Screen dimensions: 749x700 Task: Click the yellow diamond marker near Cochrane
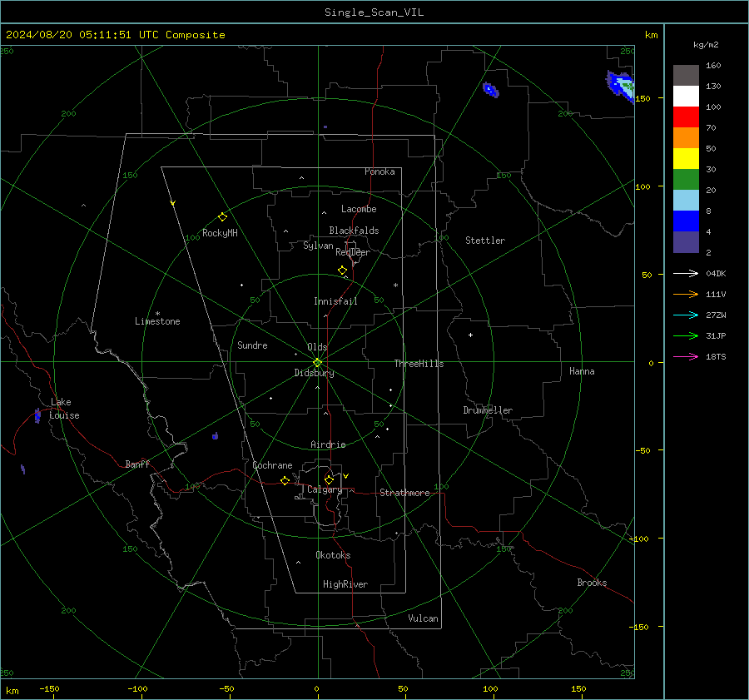pos(285,480)
